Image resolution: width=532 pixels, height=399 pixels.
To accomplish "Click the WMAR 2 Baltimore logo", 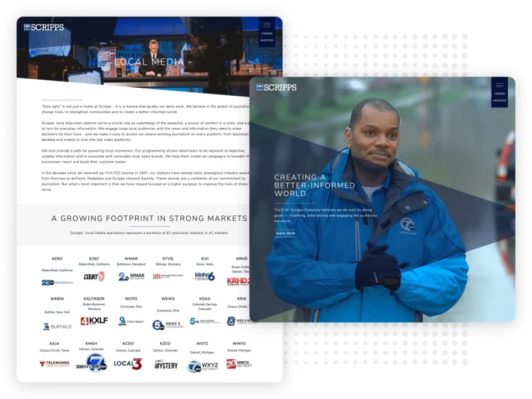I will (131, 277).
